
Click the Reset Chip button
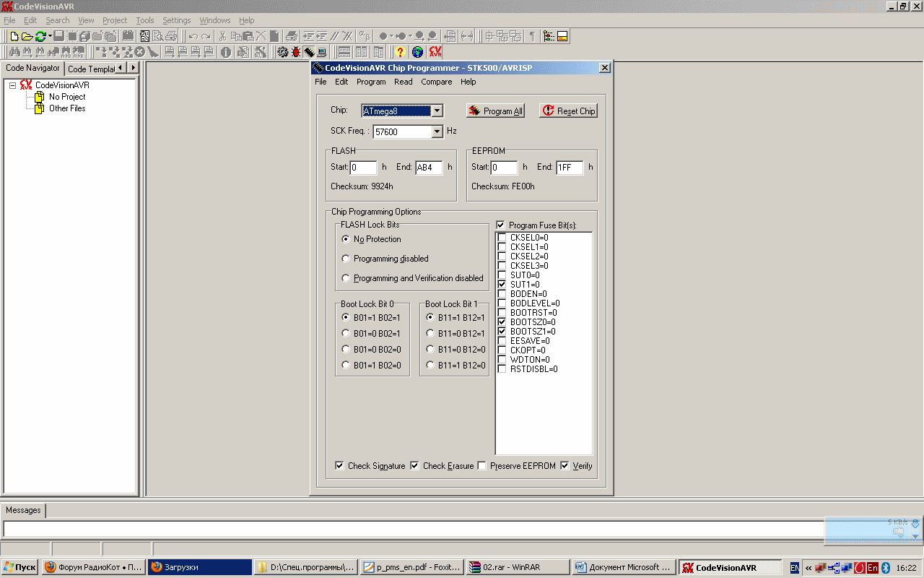[569, 111]
